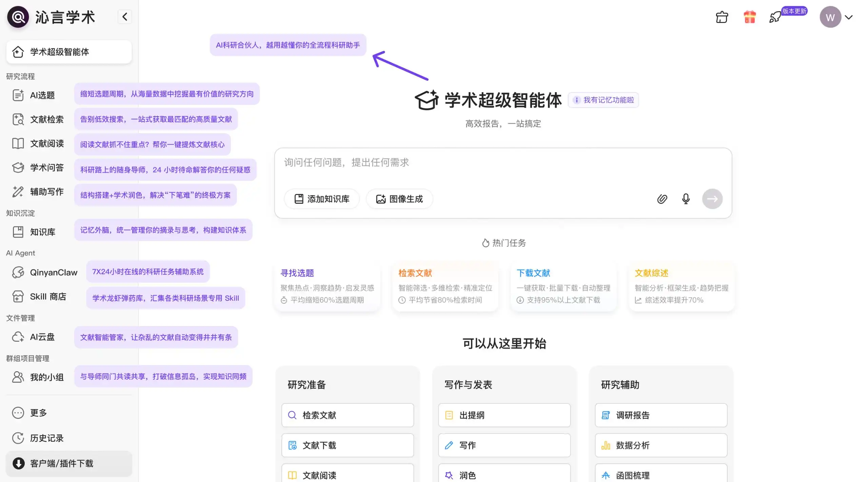This screenshot has width=868, height=482.
Task: Open the shopping bag icon in header
Action: 722,17
